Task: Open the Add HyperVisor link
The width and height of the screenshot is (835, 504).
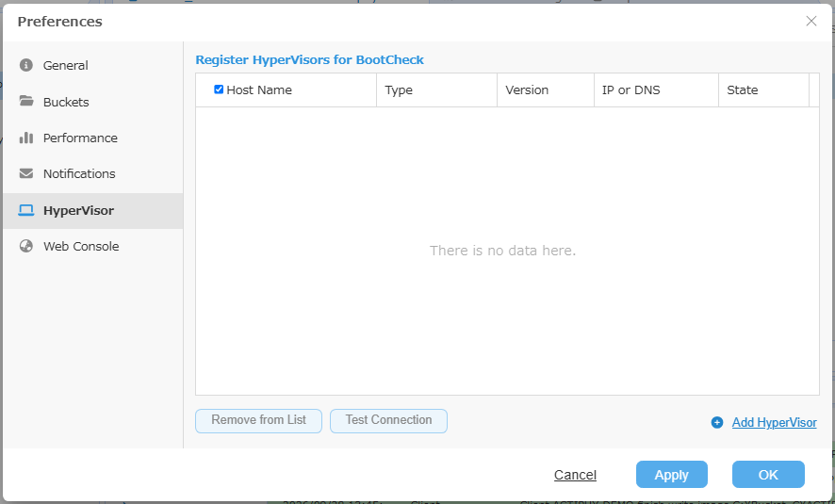Action: coord(775,423)
